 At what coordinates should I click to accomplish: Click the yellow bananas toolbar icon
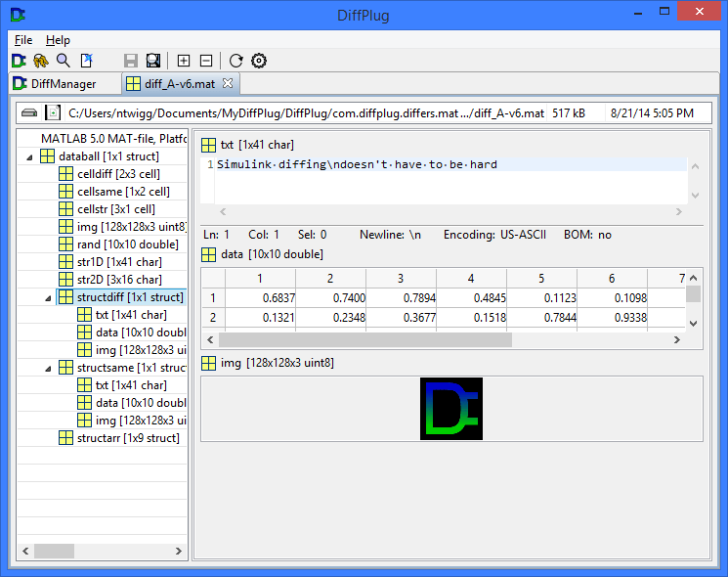tap(41, 61)
